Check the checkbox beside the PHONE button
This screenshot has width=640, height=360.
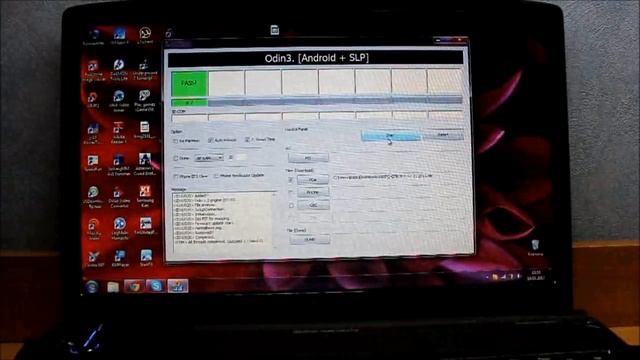291,192
